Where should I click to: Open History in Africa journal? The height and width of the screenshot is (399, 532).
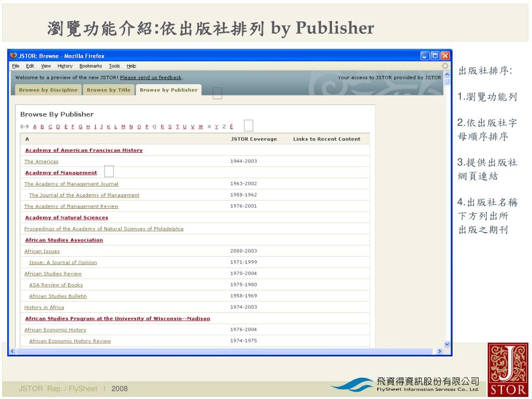pyautogui.click(x=44, y=307)
